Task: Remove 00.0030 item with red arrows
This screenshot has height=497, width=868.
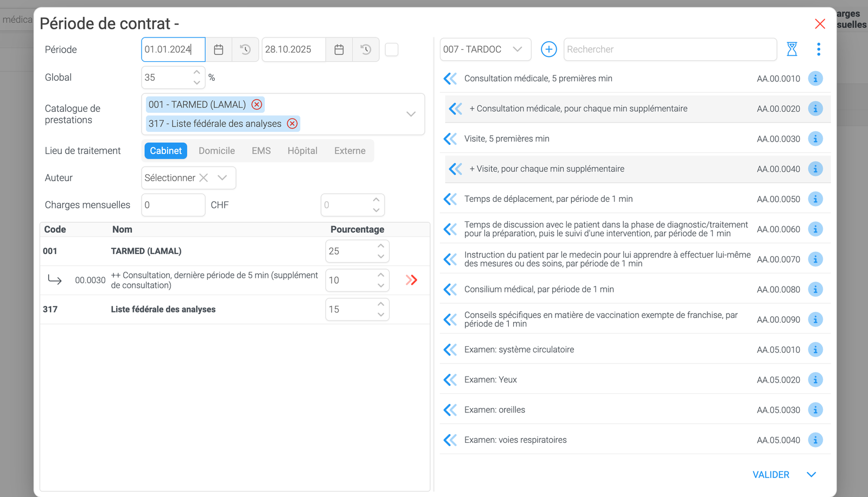Action: tap(412, 280)
